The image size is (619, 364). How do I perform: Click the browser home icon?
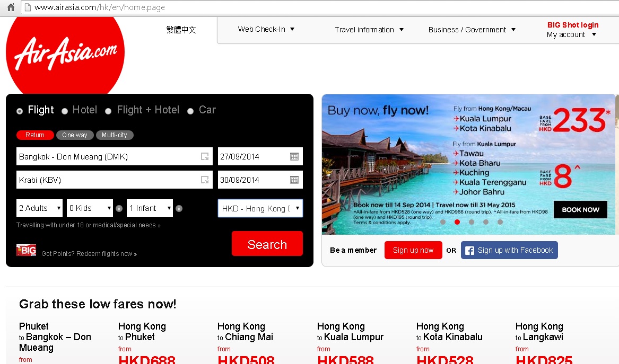coord(11,7)
